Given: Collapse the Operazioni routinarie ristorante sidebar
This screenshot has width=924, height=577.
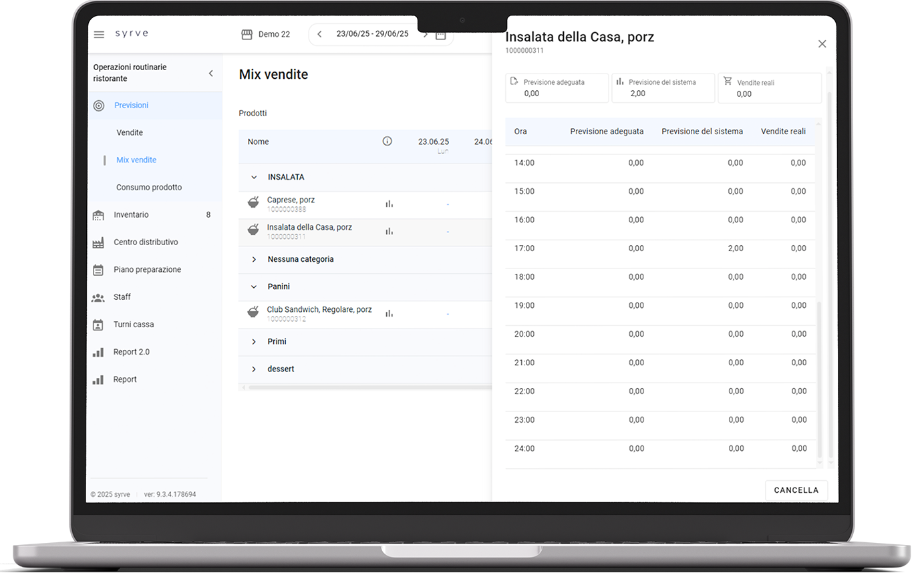Looking at the screenshot, I should point(210,73).
